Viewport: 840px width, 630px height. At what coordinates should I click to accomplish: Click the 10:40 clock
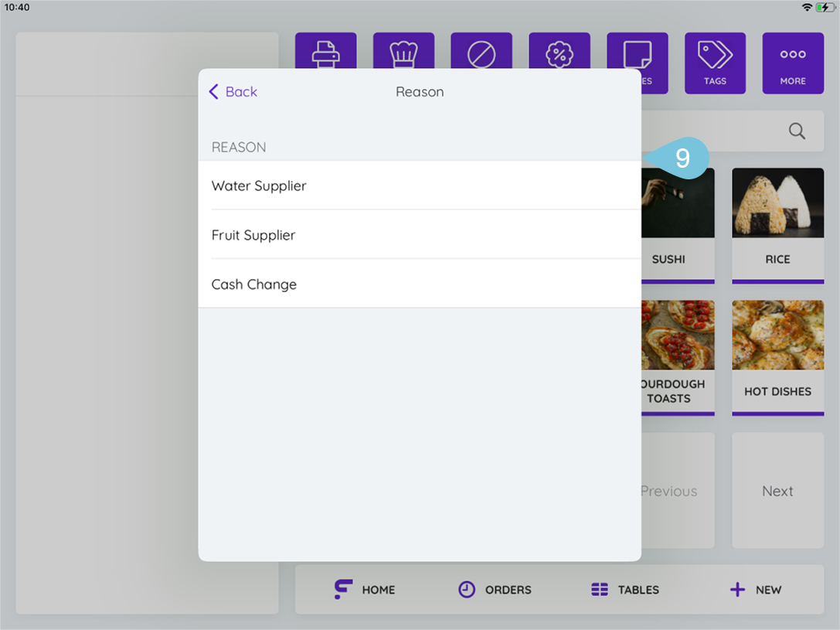[17, 7]
